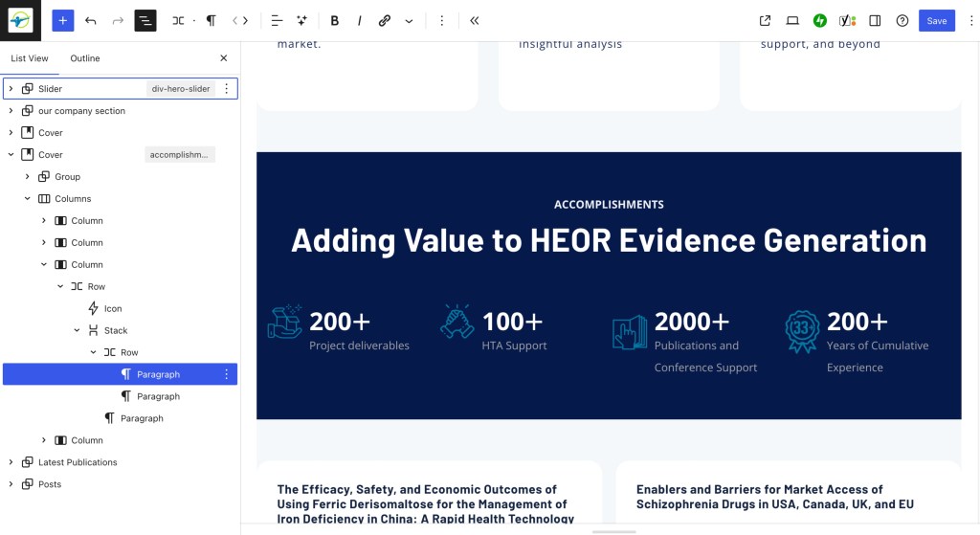Apply bold formatting to text
The height and width of the screenshot is (535, 980).
point(334,20)
